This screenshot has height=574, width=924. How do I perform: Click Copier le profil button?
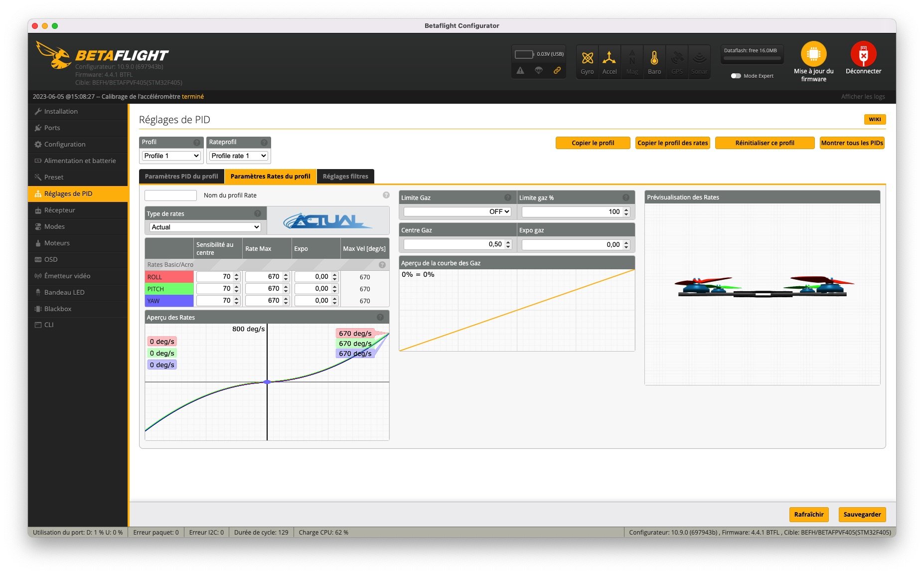click(x=593, y=143)
